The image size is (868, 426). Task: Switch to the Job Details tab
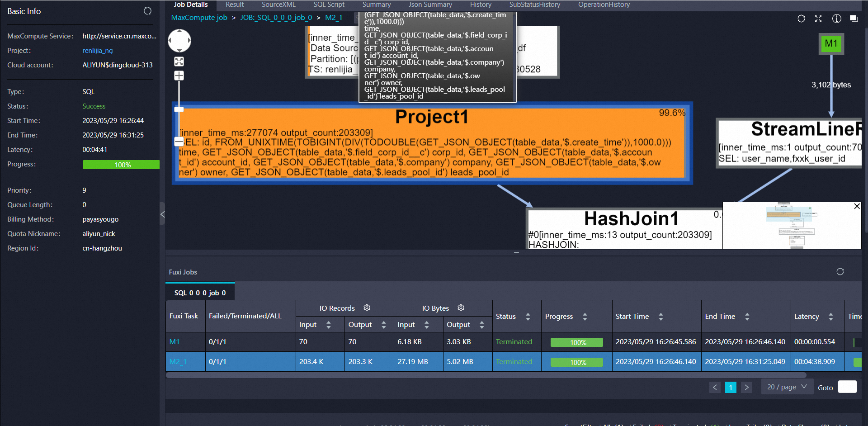point(191,5)
